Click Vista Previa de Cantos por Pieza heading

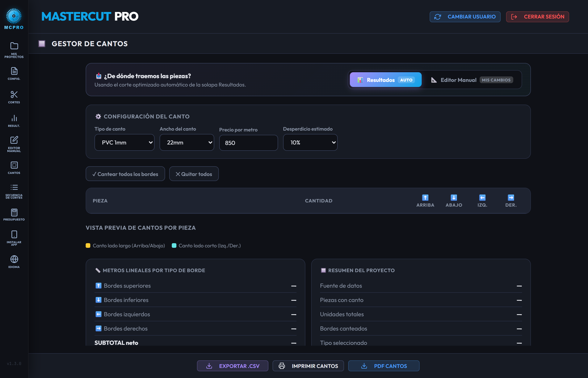(141, 228)
